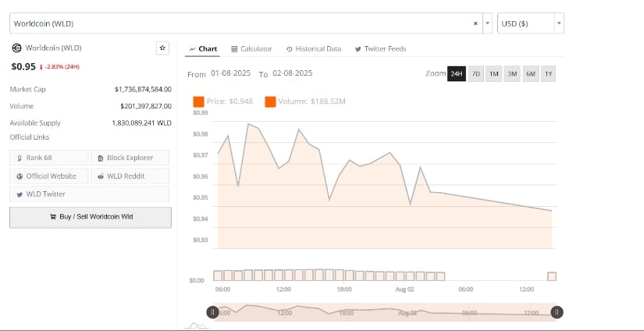Click Buy / Sell Worldcoin Wld button
This screenshot has width=644, height=331.
(91, 217)
